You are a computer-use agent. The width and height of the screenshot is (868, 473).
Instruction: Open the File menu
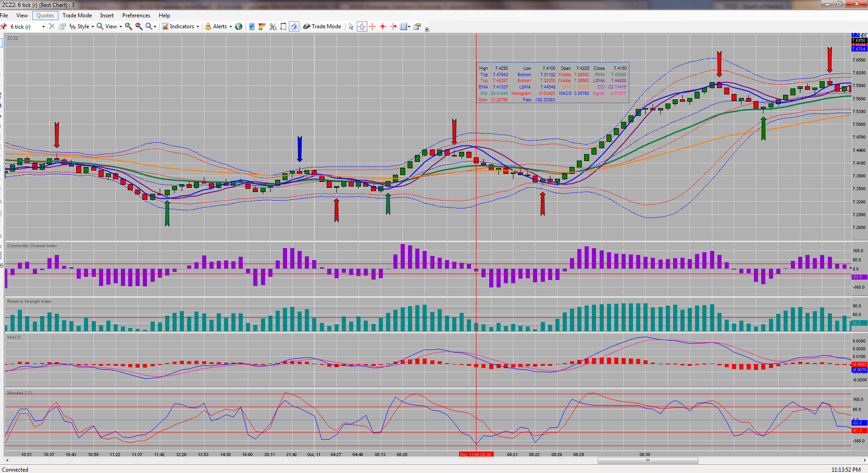4,16
